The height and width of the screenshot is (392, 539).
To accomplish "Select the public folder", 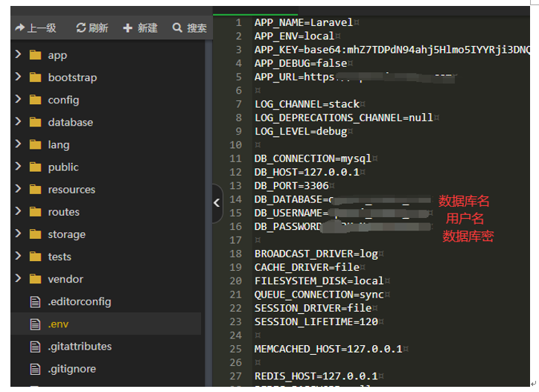I will (63, 167).
